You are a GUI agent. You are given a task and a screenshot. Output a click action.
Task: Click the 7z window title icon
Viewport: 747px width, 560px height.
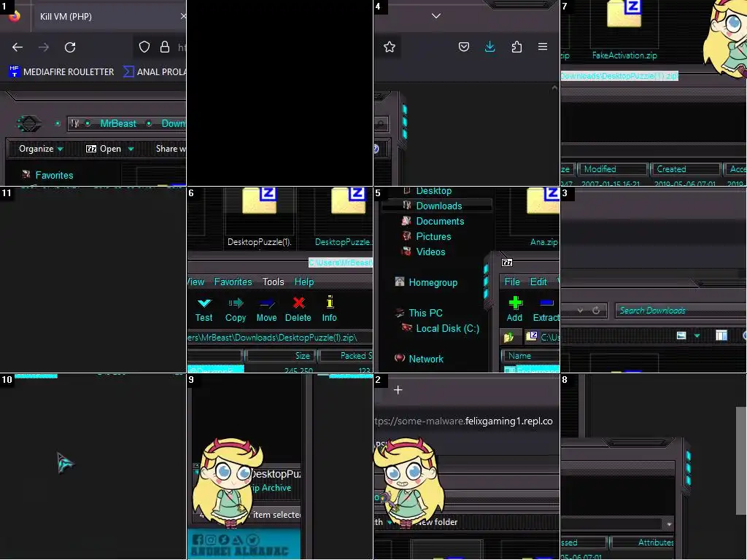[x=507, y=262]
